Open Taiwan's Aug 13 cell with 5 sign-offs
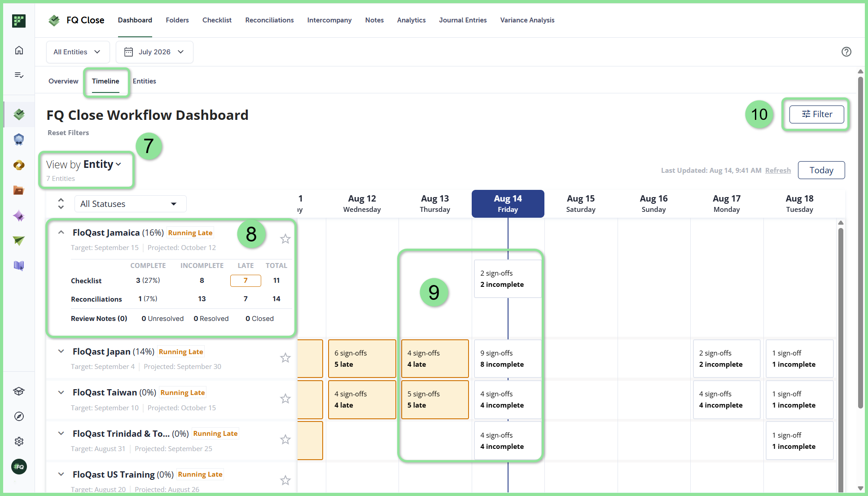 click(435, 399)
